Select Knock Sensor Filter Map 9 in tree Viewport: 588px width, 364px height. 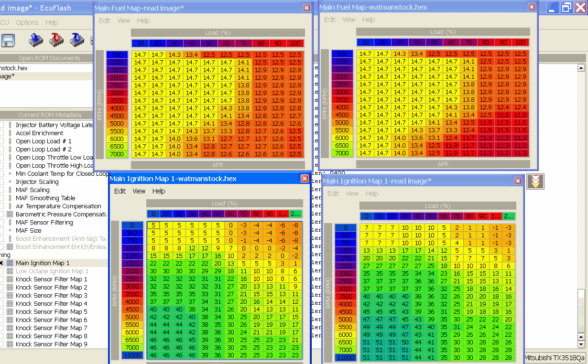pos(51,344)
